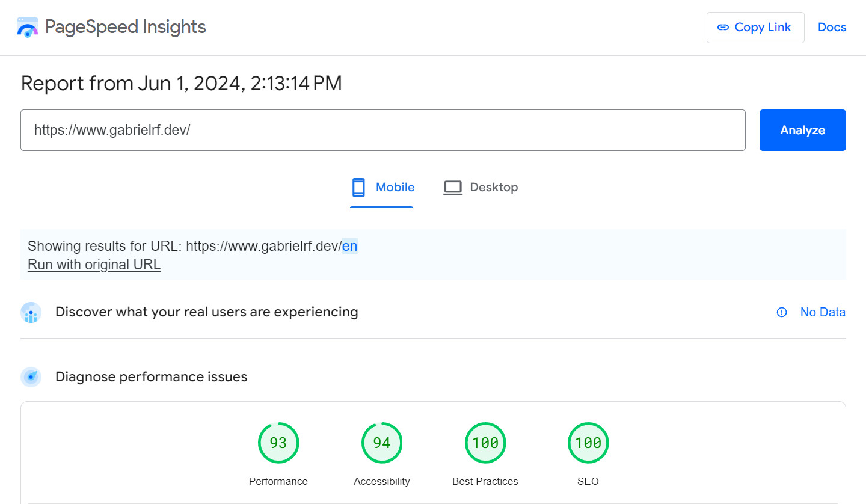Select the Best Practices score gauge 100
The image size is (866, 504).
(485, 443)
